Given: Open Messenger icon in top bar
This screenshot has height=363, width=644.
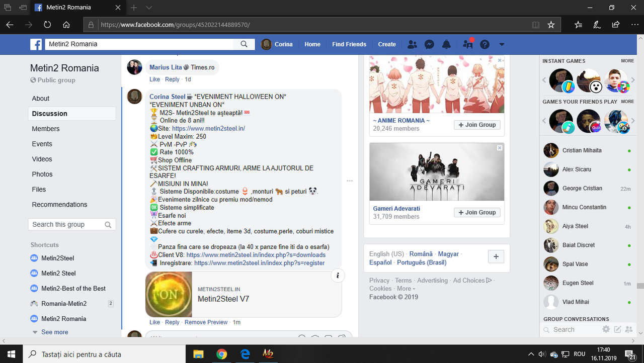Looking at the screenshot, I should tap(429, 44).
